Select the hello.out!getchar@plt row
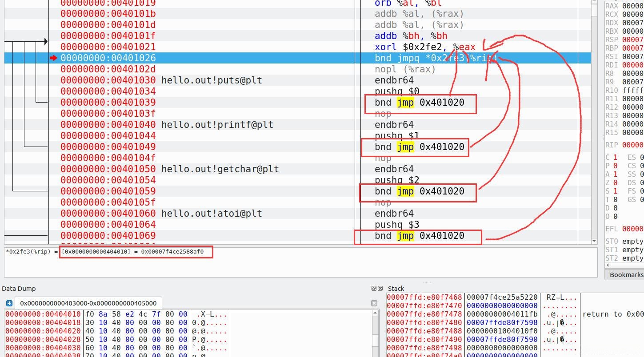644x357 pixels. (298, 169)
